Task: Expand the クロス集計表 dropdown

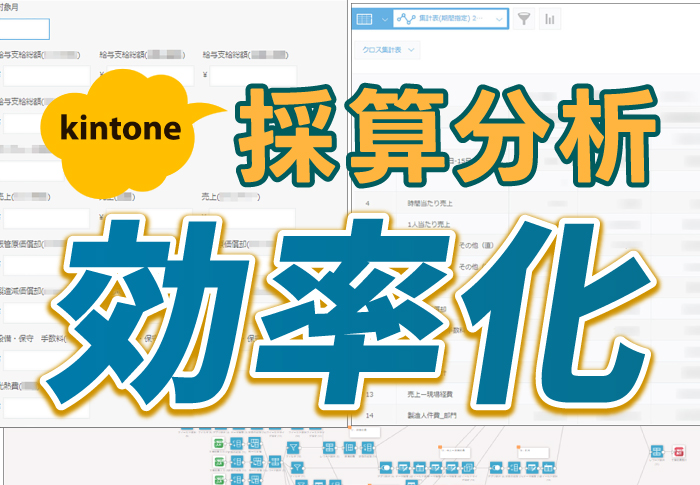Action: tap(388, 50)
